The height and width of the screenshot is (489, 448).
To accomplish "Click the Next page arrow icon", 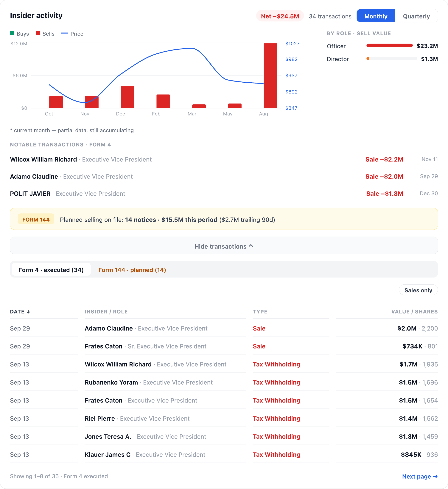I will (x=435, y=476).
